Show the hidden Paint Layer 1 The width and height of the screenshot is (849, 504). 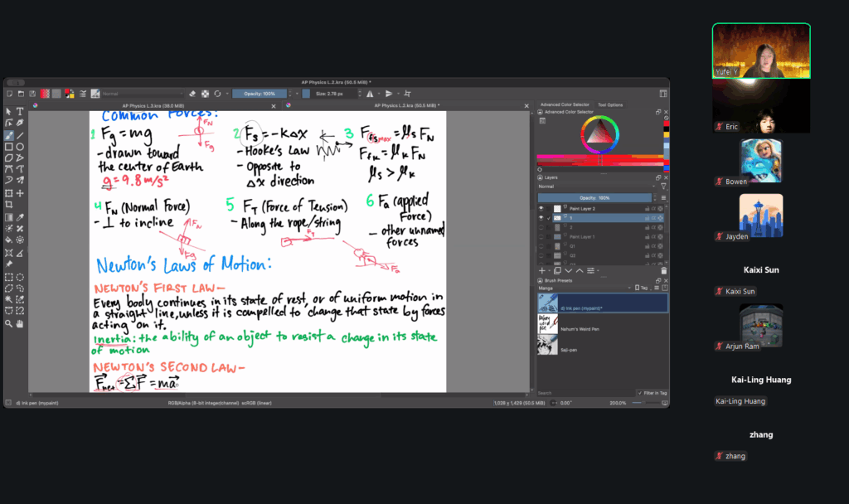[542, 237]
